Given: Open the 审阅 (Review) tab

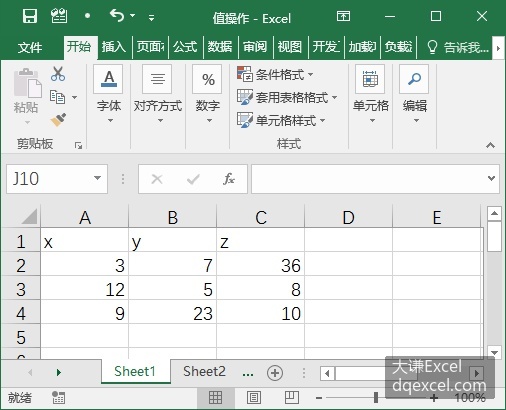Looking at the screenshot, I should (255, 47).
